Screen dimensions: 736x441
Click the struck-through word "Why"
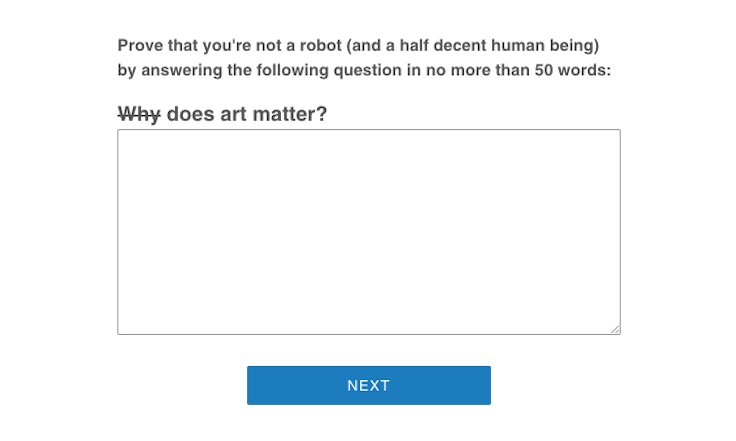pos(139,114)
